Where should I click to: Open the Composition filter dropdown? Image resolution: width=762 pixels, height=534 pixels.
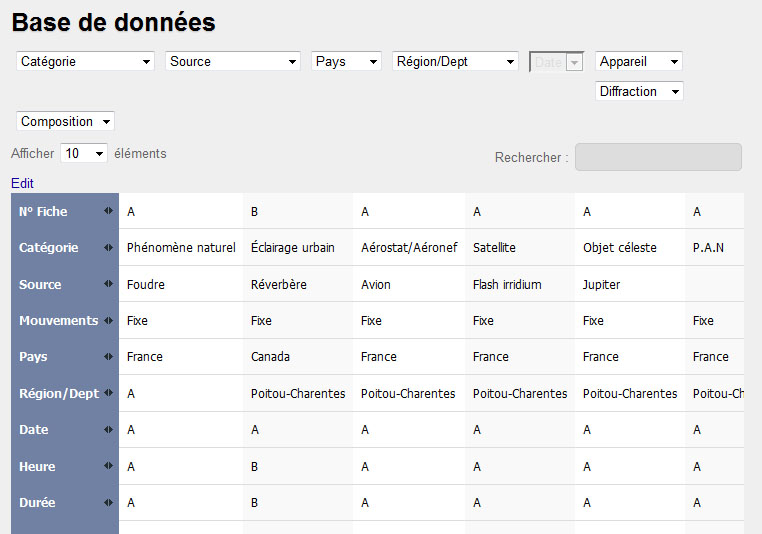click(x=65, y=121)
